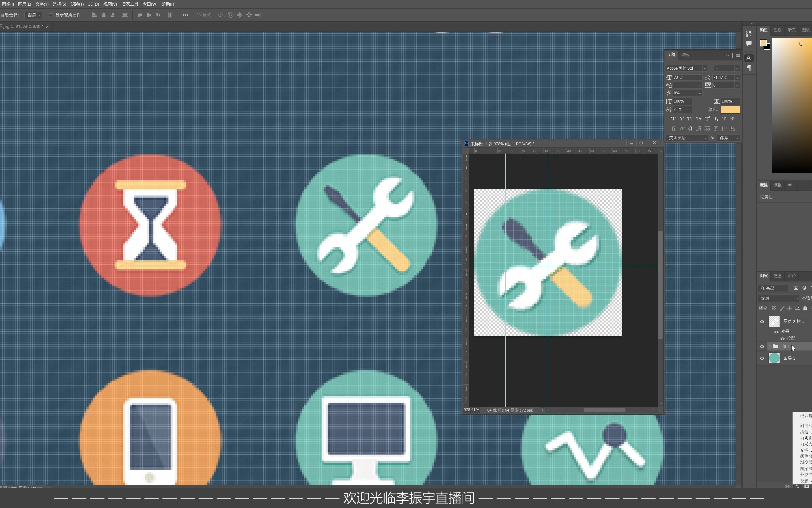Hide the 图层 2 拷贝 layer
Viewport: 812px width, 508px height.
(762, 321)
